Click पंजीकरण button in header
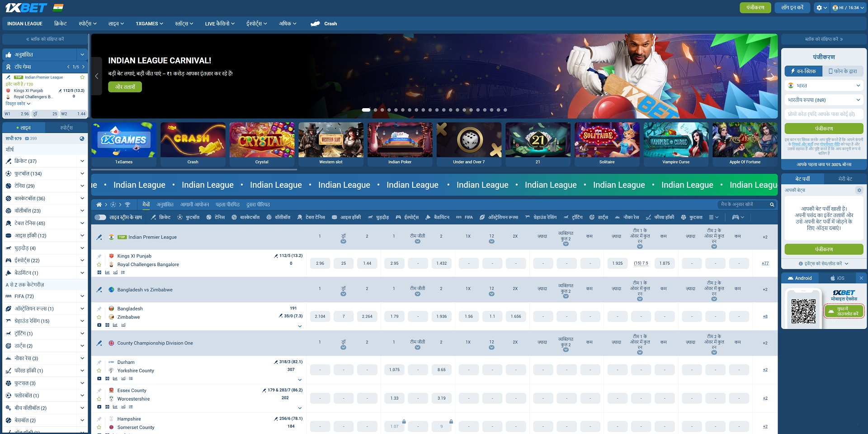 pos(755,8)
